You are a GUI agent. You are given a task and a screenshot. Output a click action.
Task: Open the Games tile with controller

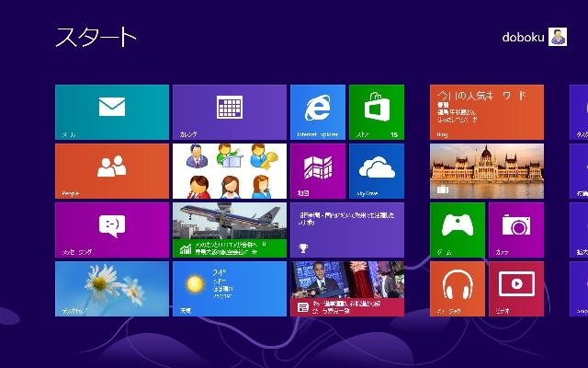[458, 230]
